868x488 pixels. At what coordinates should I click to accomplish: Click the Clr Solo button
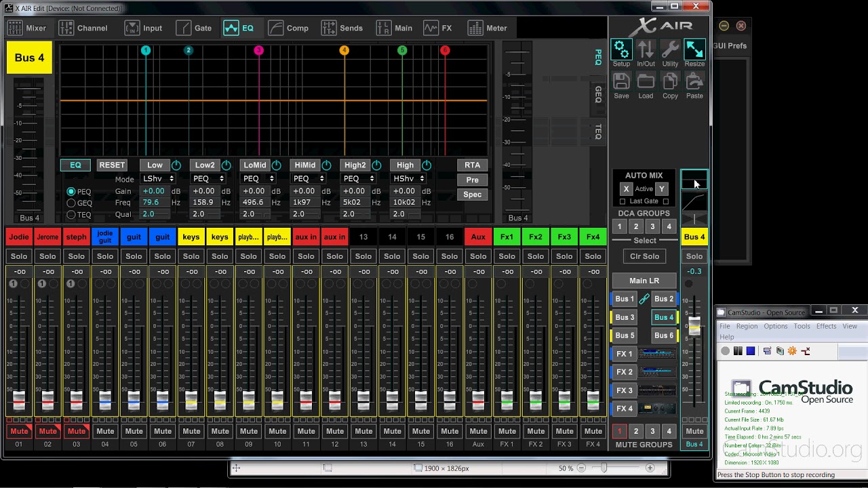pyautogui.click(x=644, y=256)
